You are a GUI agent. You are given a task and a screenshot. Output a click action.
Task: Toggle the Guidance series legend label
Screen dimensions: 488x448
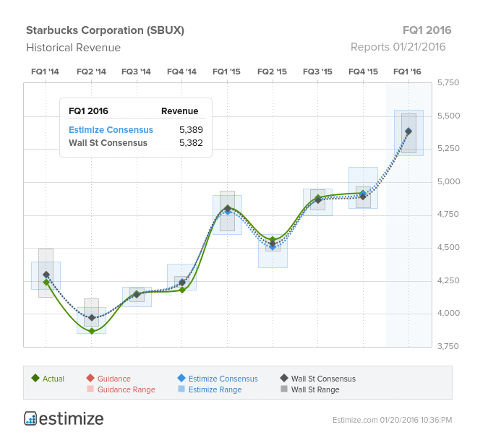pos(114,379)
